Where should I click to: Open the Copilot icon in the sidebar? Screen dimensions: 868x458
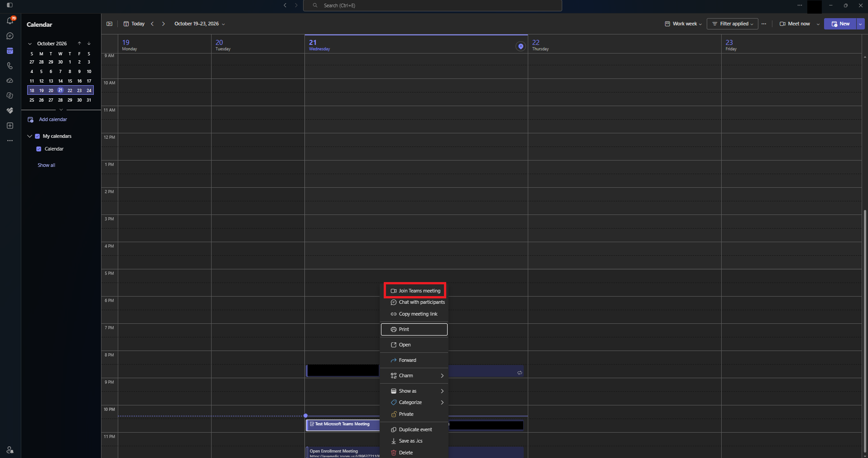click(10, 96)
